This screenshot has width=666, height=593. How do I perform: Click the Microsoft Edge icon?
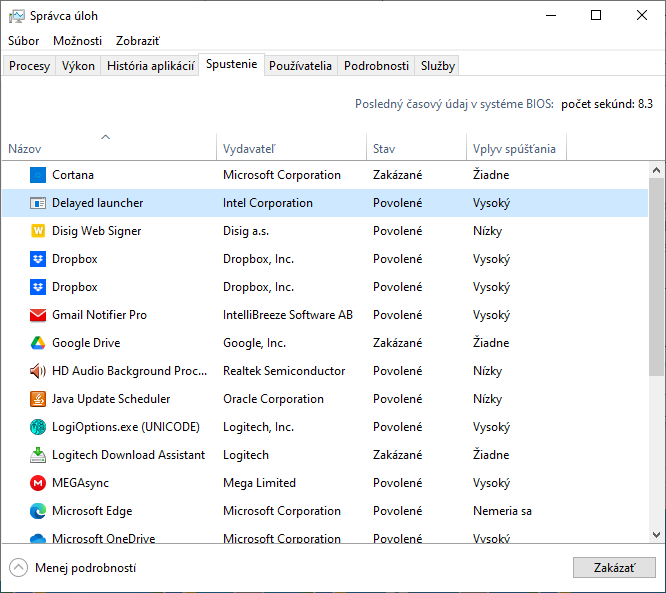click(x=38, y=511)
